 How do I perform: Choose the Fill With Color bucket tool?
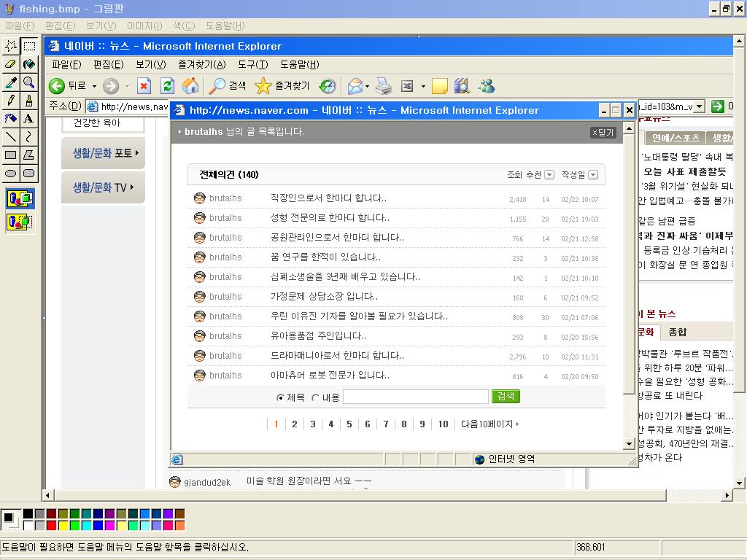29,64
